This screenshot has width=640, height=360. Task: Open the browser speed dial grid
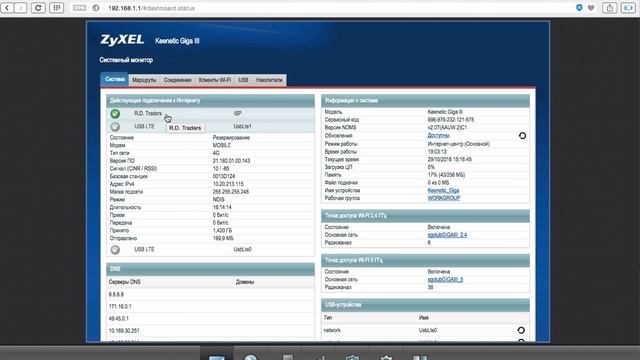click(x=57, y=8)
